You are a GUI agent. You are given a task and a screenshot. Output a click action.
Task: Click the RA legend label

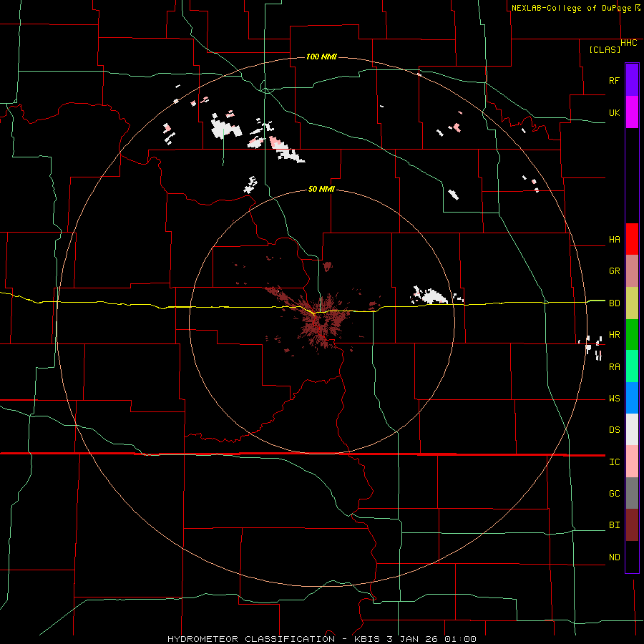point(614,367)
